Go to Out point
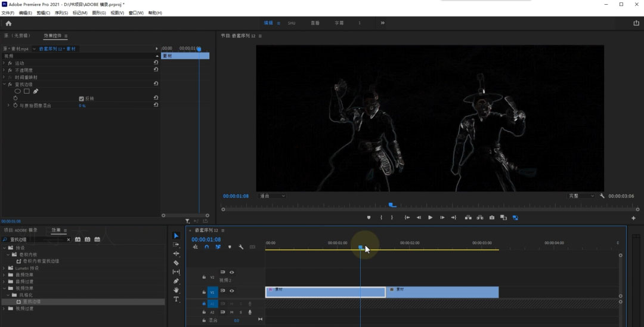Image resolution: width=644 pixels, height=327 pixels. point(453,218)
